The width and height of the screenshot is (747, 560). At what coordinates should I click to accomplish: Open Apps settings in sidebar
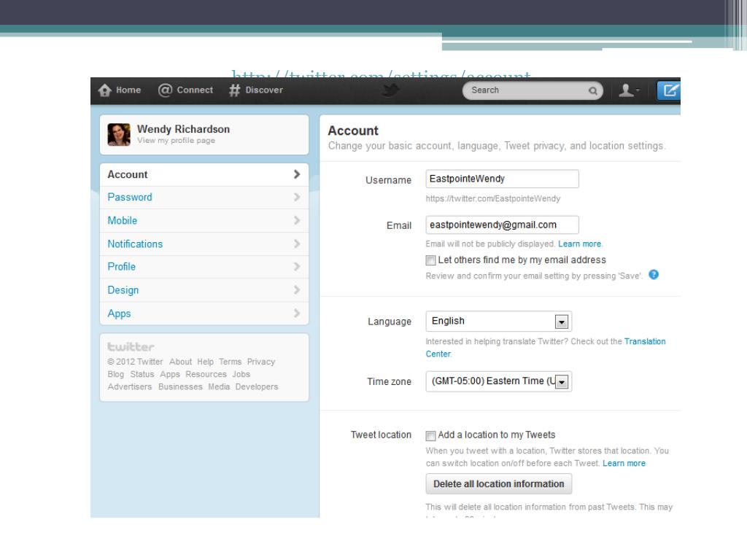point(204,314)
